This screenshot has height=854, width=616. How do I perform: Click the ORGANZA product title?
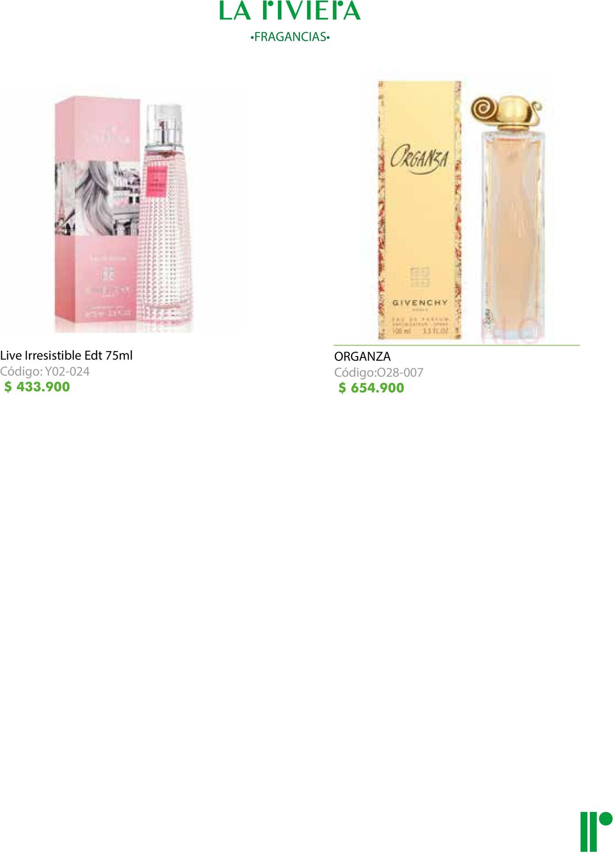[x=362, y=356]
